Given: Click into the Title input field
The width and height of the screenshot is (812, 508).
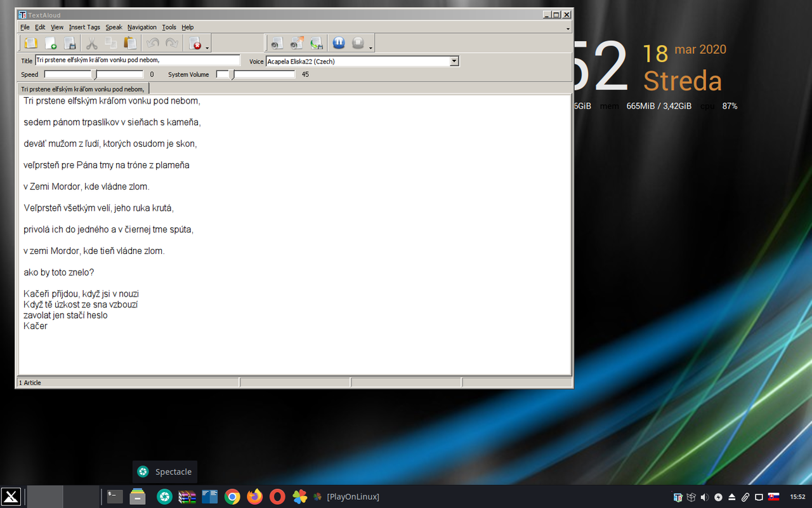Looking at the screenshot, I should pyautogui.click(x=138, y=60).
